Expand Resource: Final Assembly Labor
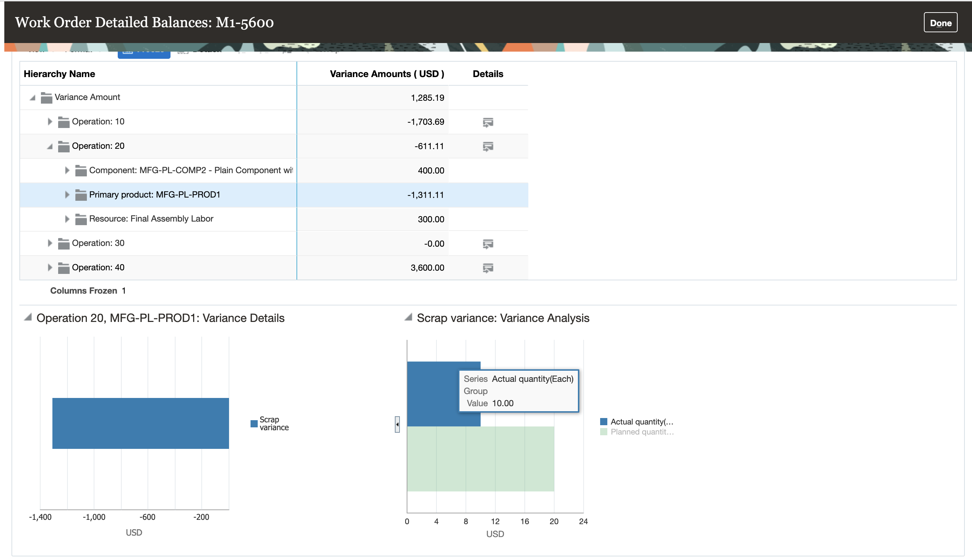972x560 pixels. [67, 219]
